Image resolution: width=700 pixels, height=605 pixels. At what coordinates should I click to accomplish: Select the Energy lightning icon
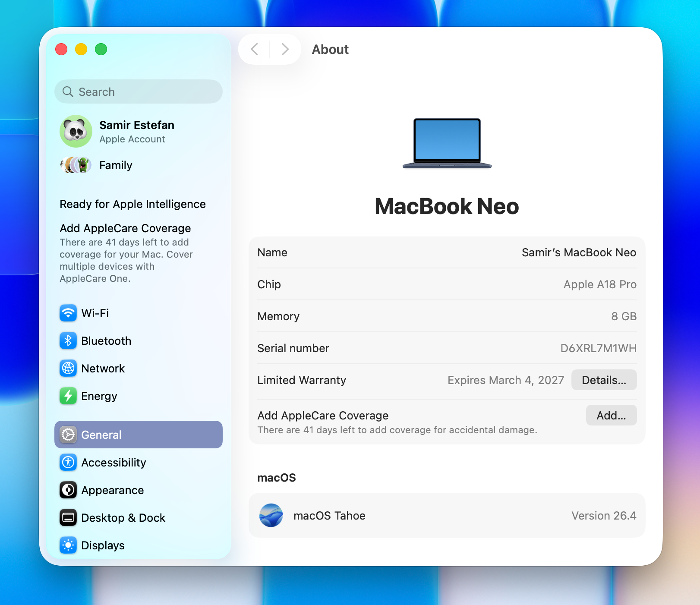[x=68, y=396]
